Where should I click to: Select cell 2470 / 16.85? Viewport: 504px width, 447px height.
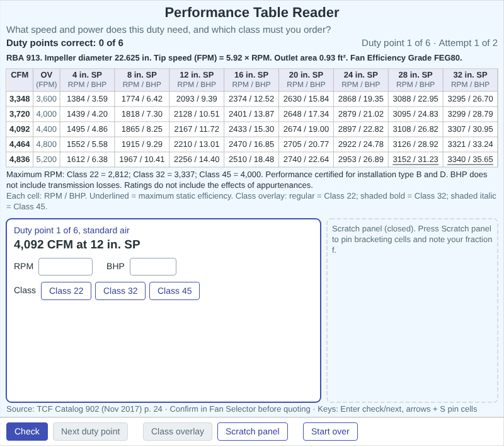tap(251, 144)
